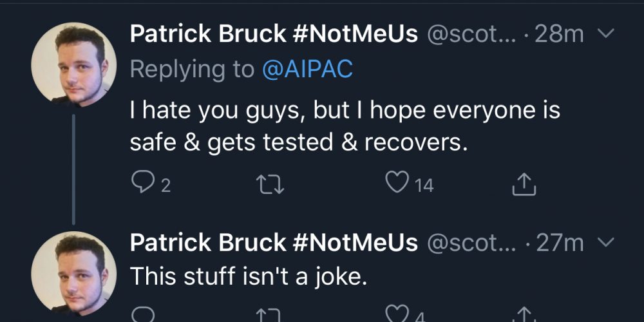Open the @AIPAC profile link

point(307,70)
